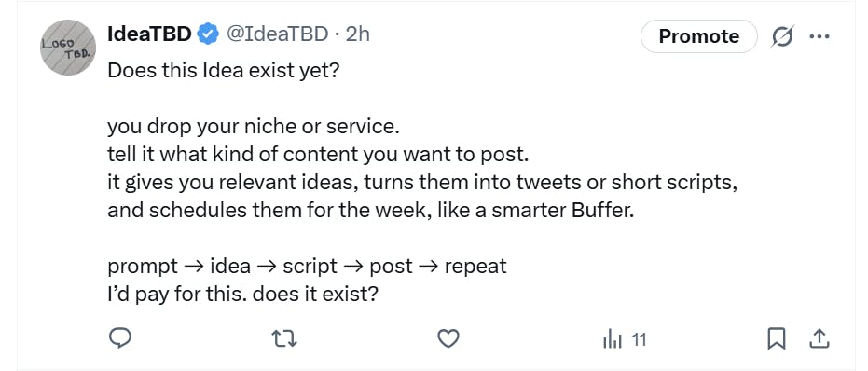868x371 pixels.
Task: Open the three-dot More options menu
Action: pos(820,36)
